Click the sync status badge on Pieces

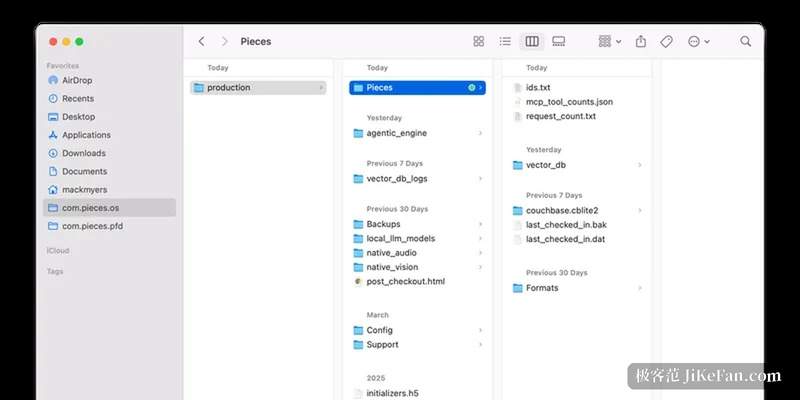coord(471,88)
